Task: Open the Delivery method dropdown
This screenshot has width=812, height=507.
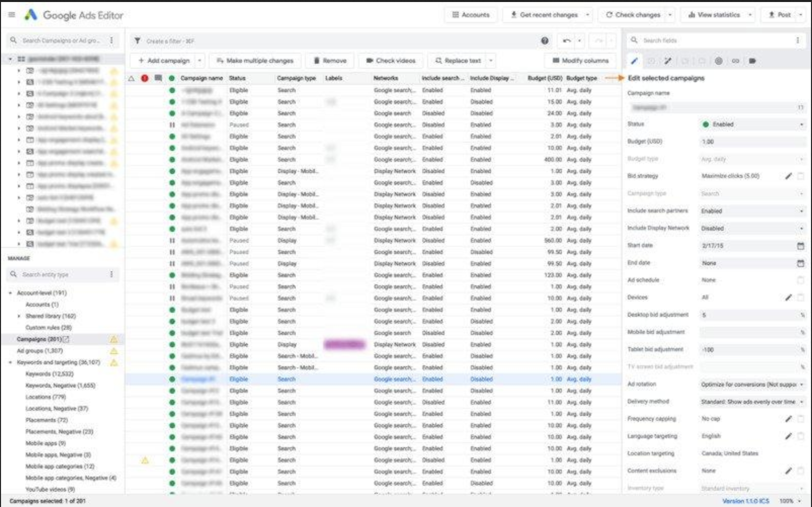Action: tap(752, 402)
